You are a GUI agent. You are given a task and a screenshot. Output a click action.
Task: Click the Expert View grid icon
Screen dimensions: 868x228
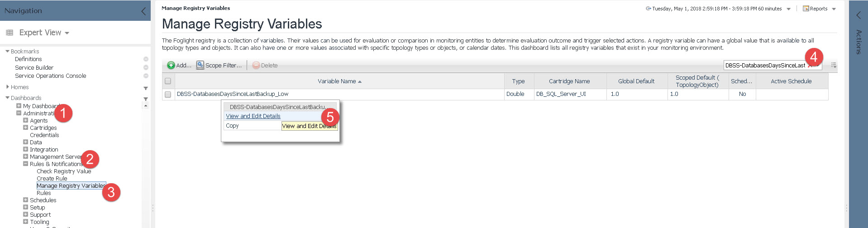(x=10, y=33)
